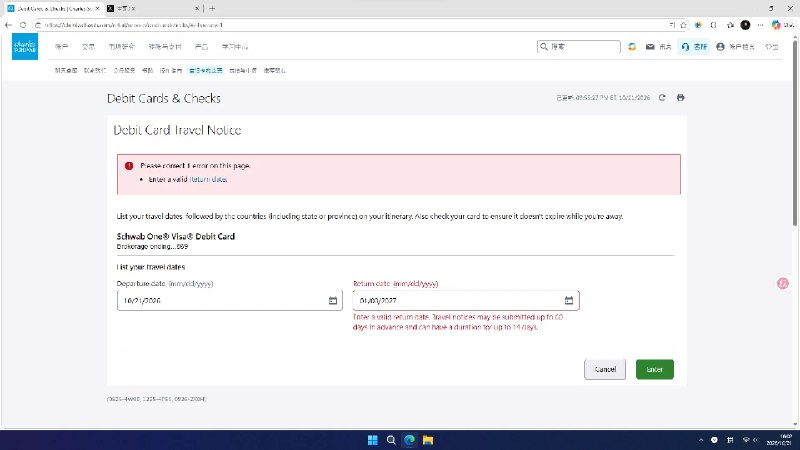Open browser favorites list icon
The image size is (800, 450).
pyautogui.click(x=730, y=24)
